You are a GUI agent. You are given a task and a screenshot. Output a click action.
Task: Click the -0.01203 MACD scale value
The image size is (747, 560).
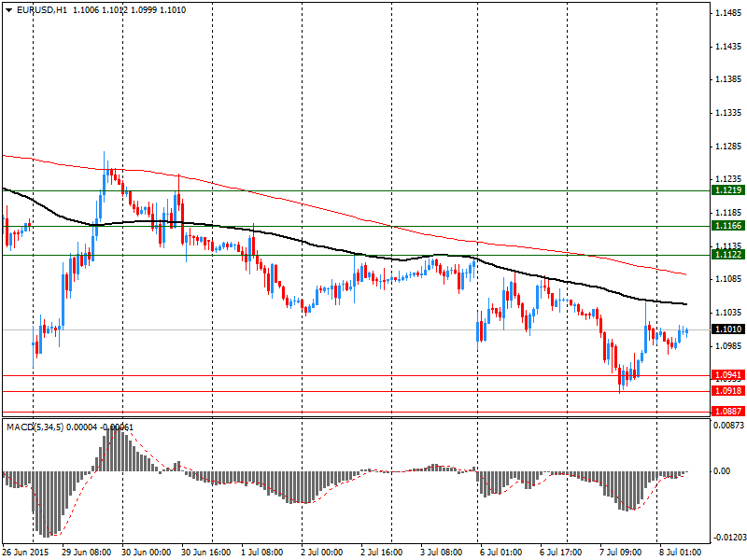coord(729,538)
